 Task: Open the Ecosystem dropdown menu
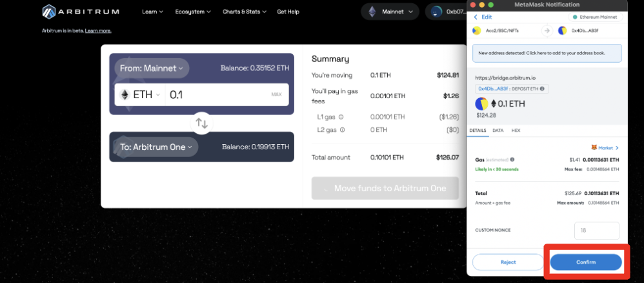pyautogui.click(x=193, y=12)
